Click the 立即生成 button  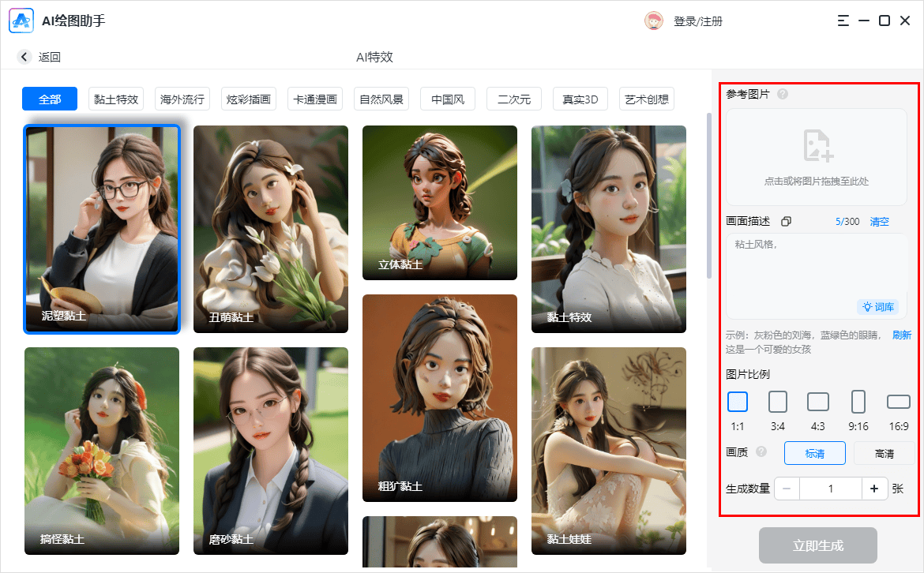[818, 545]
